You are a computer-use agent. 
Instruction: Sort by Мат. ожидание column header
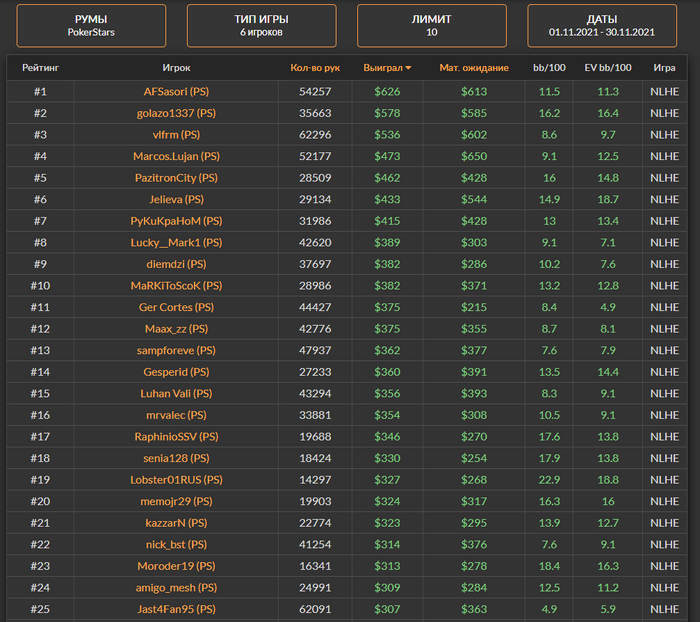474,68
